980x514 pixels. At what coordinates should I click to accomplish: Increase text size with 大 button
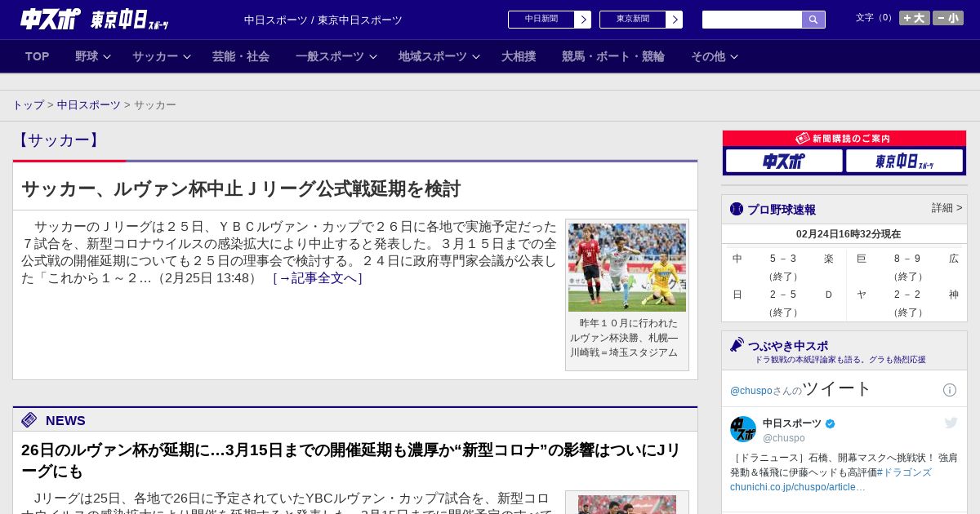click(915, 18)
